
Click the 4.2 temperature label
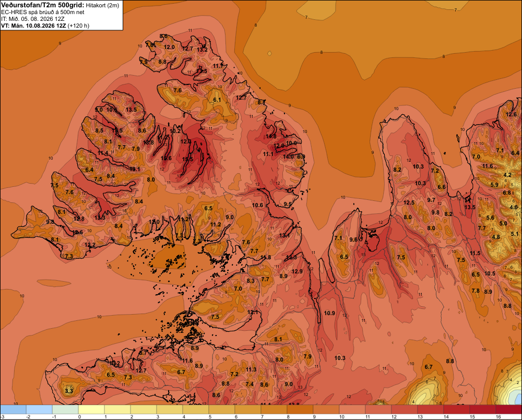(507, 175)
